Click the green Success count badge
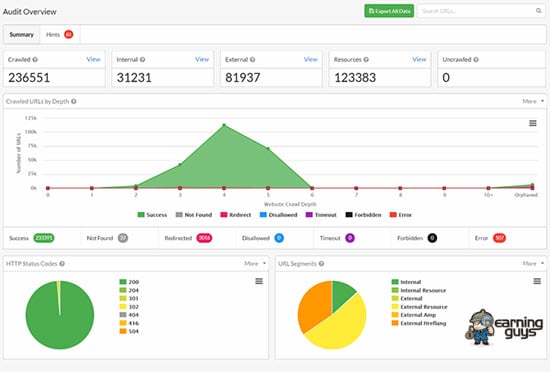Image resolution: width=550 pixels, height=372 pixels. [x=44, y=238]
